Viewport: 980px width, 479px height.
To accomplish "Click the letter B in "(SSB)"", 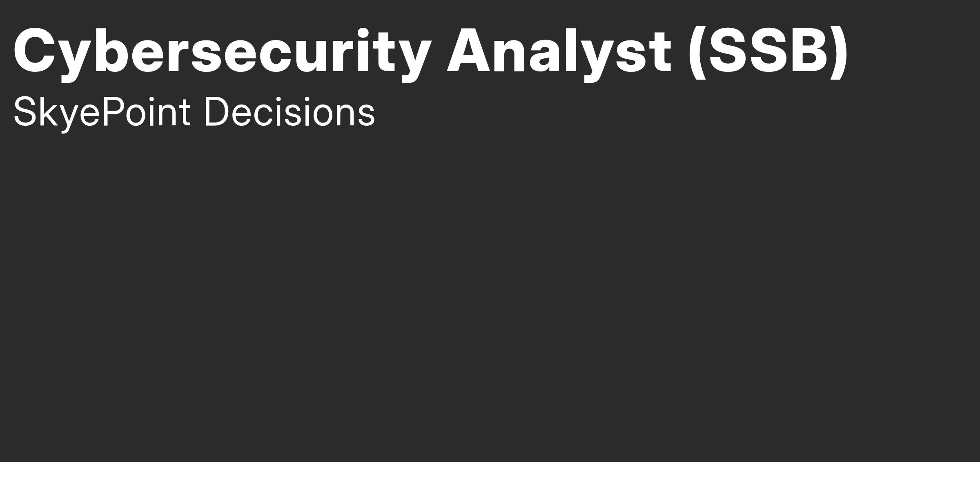I will (810, 51).
